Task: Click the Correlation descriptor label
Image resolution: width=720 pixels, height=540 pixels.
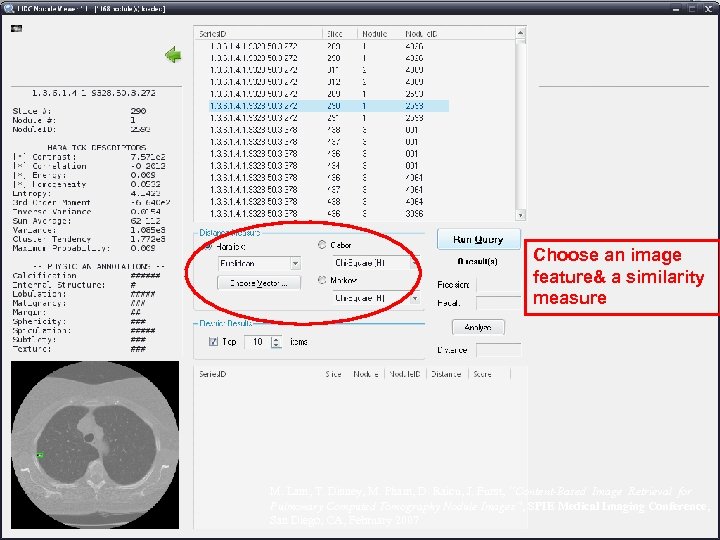Action: (x=59, y=166)
